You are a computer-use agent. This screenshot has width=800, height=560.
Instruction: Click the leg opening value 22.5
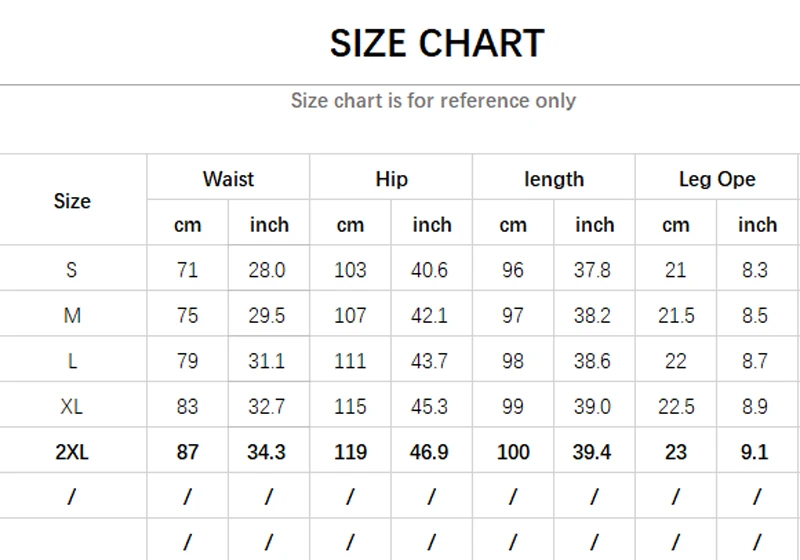pos(676,407)
